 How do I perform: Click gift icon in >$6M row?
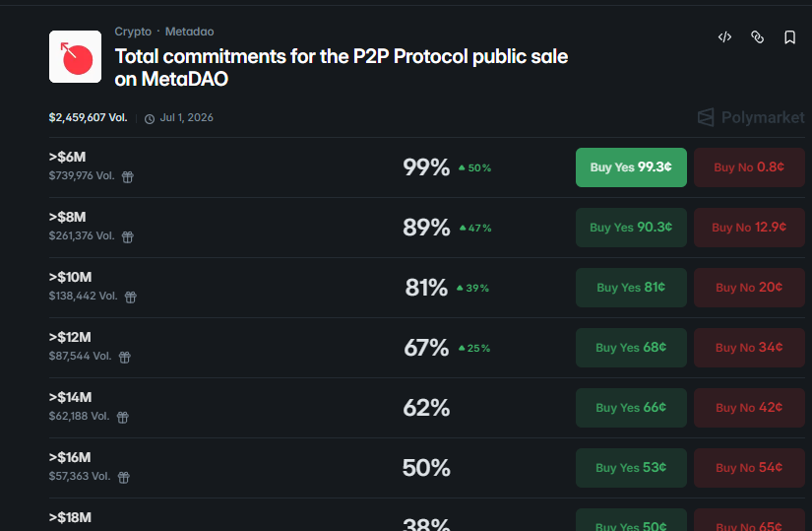pos(127,177)
